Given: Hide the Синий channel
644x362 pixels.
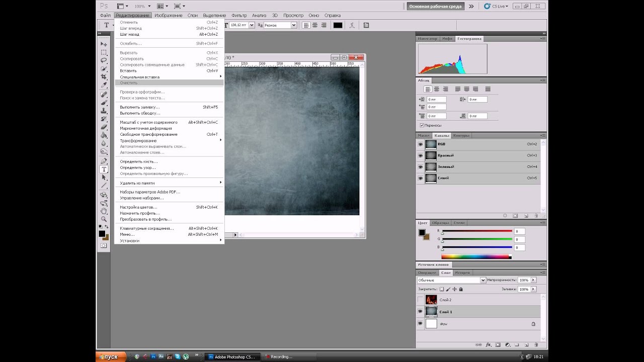Looking at the screenshot, I should [421, 178].
